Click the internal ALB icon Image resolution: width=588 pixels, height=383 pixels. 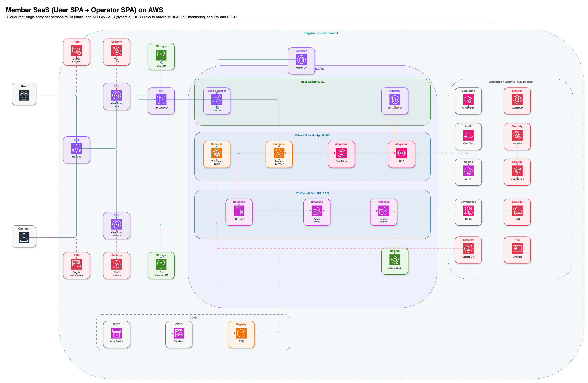pyautogui.click(x=217, y=99)
